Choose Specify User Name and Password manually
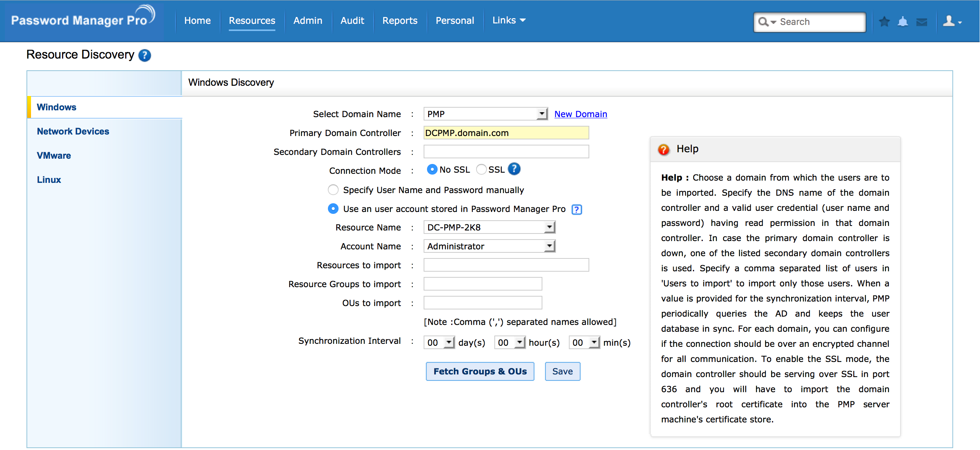Screen dimensions: 980x450 pos(333,190)
